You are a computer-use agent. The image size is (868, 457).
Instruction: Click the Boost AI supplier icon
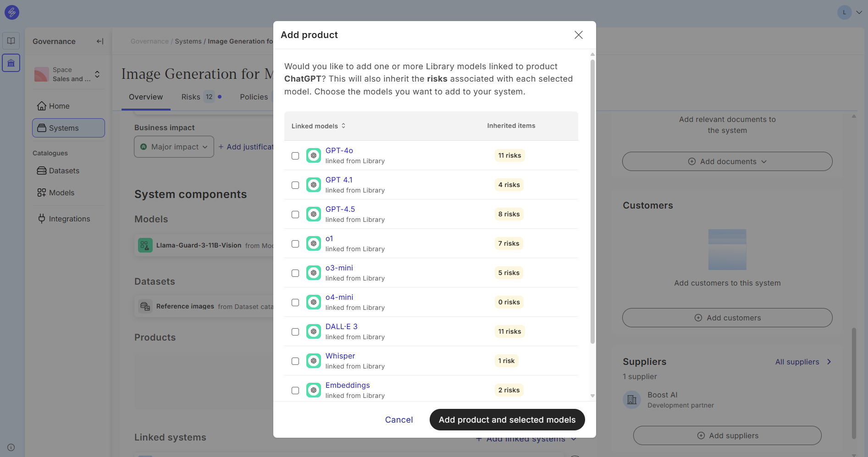click(632, 400)
